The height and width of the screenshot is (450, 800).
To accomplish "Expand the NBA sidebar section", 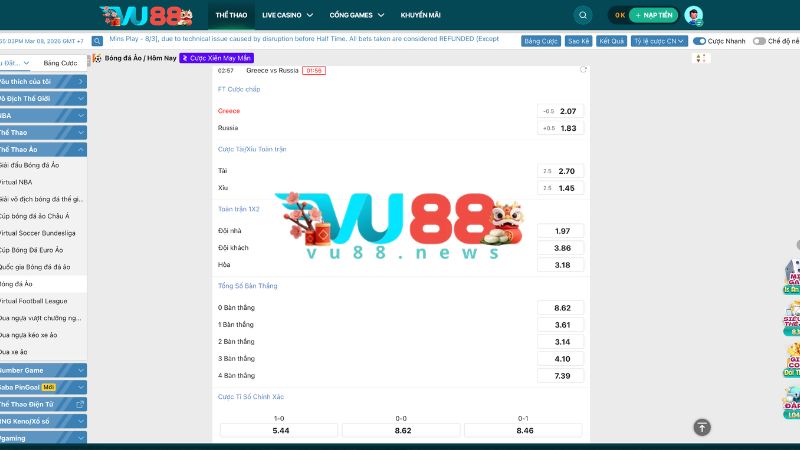I will (x=42, y=115).
